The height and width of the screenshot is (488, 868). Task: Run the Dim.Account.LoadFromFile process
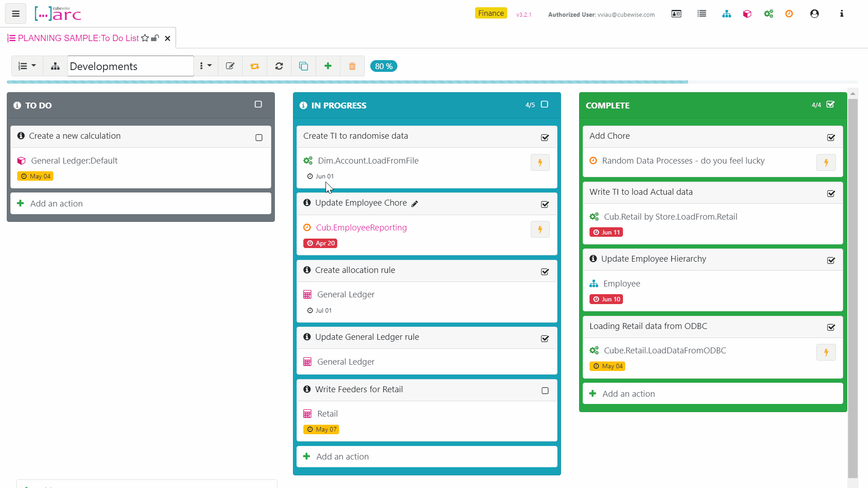pos(540,162)
